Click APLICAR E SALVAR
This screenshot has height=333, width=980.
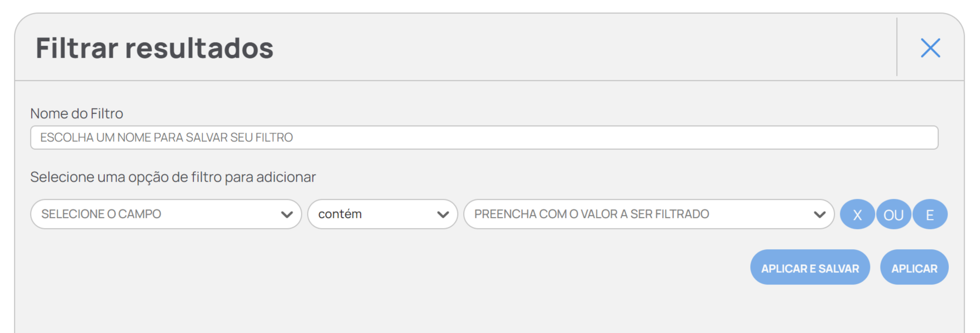(x=810, y=267)
